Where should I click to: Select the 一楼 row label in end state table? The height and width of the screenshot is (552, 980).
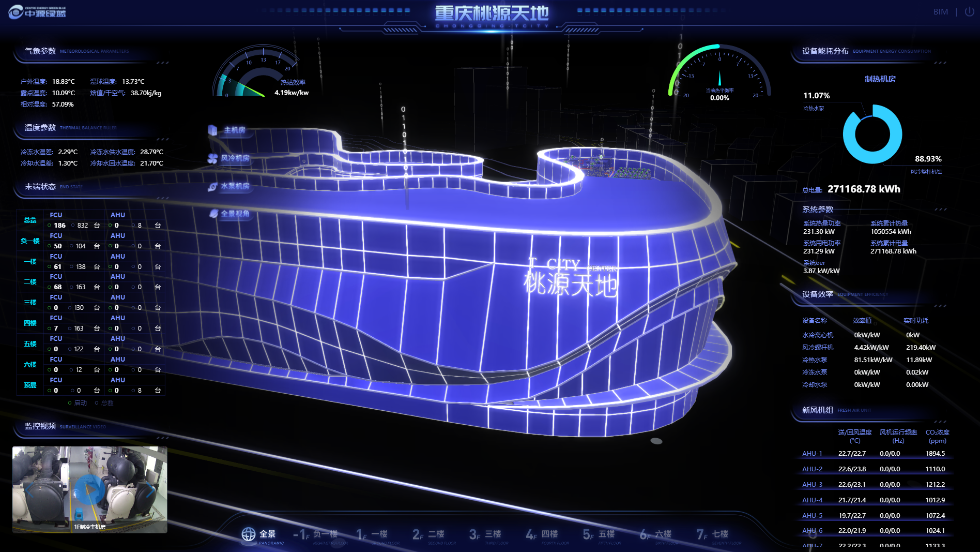point(30,261)
